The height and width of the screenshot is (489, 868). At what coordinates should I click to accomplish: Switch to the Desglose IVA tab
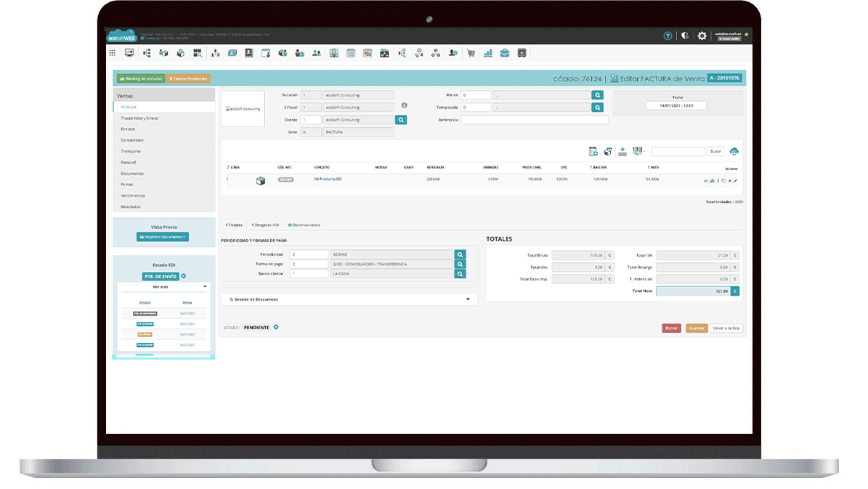265,225
